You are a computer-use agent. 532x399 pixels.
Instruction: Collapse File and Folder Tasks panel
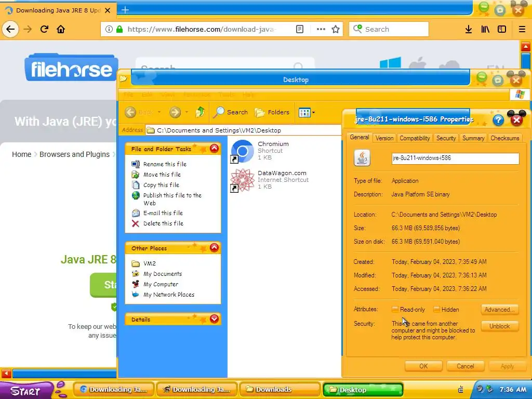pyautogui.click(x=214, y=148)
